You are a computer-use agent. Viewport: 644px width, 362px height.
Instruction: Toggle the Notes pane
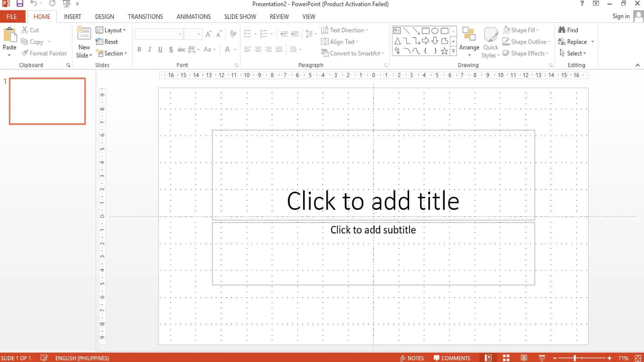[412, 358]
